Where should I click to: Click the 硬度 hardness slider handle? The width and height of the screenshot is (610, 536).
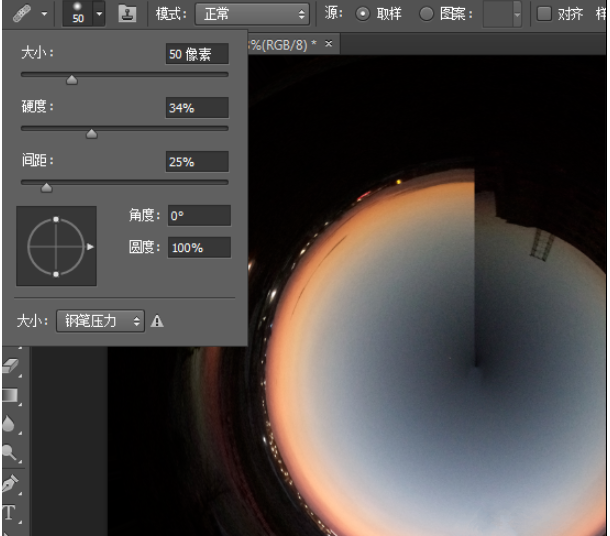coord(91,133)
